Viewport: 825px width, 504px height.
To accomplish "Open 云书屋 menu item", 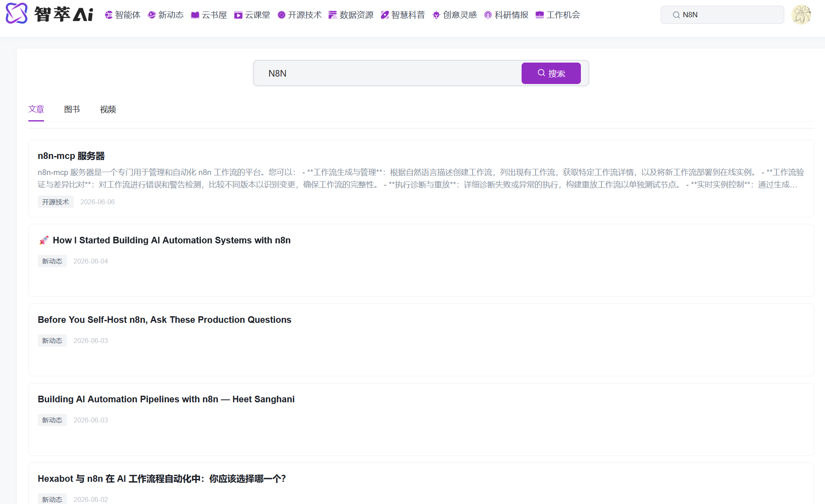I will pyautogui.click(x=209, y=15).
